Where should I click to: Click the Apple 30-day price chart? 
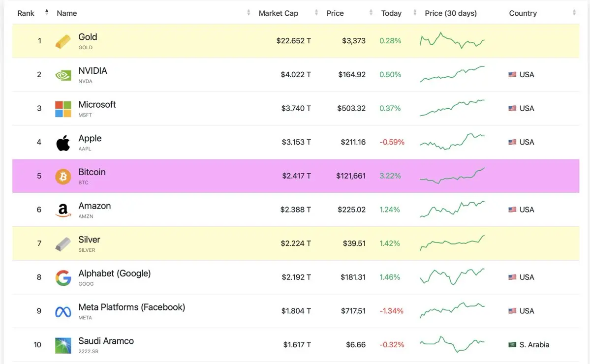(x=452, y=142)
